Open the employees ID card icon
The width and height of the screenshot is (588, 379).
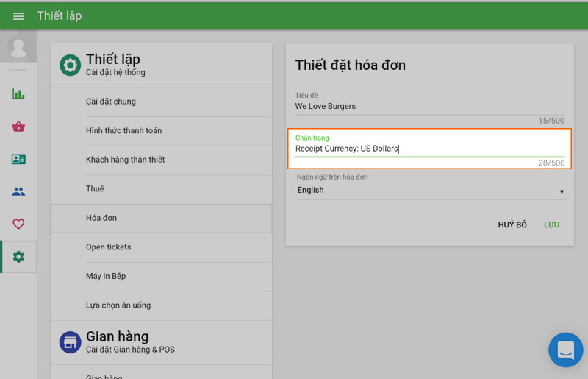18,159
